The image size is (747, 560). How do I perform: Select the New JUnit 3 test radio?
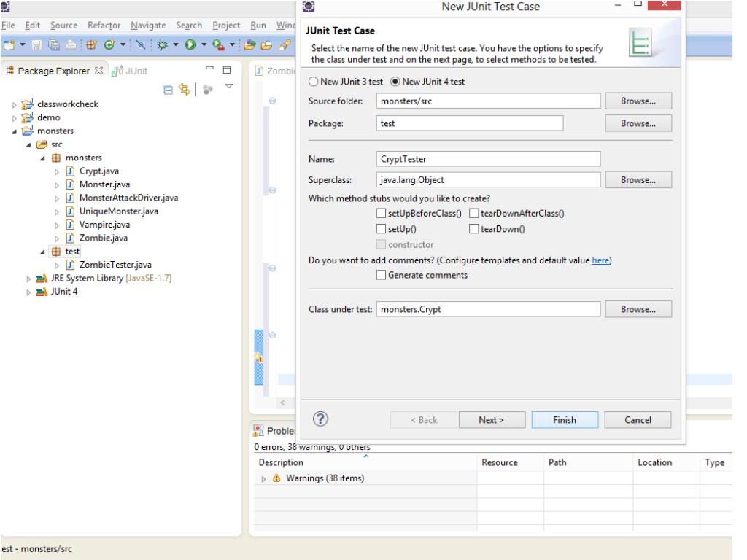pos(313,82)
